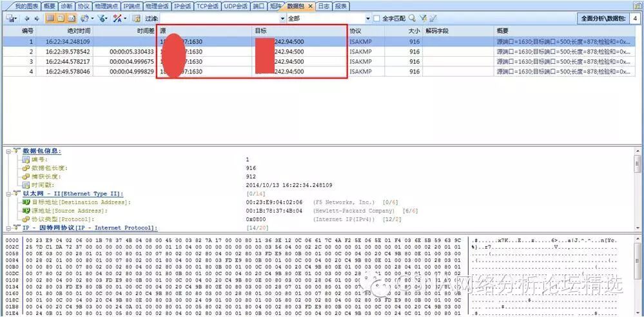Click the apply filter funnel icon beside the magnifier
Screen dimensions: 644x317
click(423, 19)
